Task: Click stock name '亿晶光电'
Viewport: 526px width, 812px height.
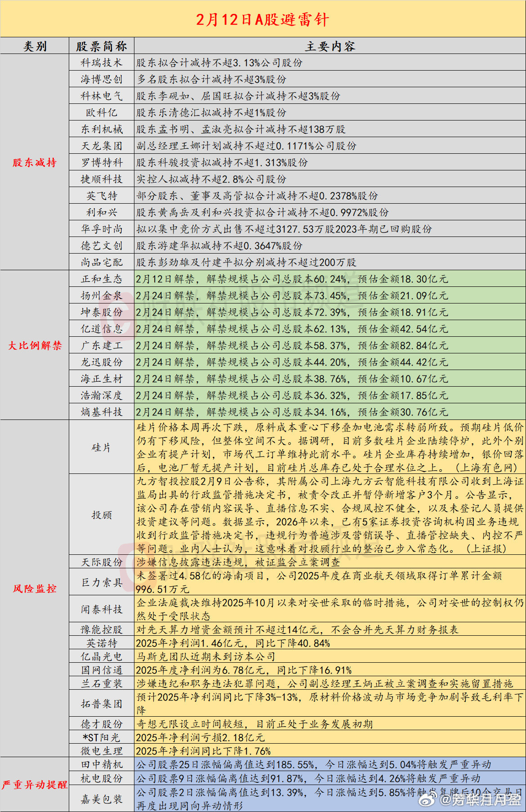Action: coord(102,656)
